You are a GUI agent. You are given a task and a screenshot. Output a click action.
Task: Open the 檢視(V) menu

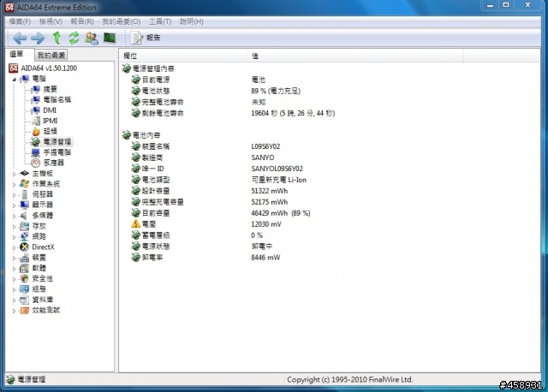(51, 21)
